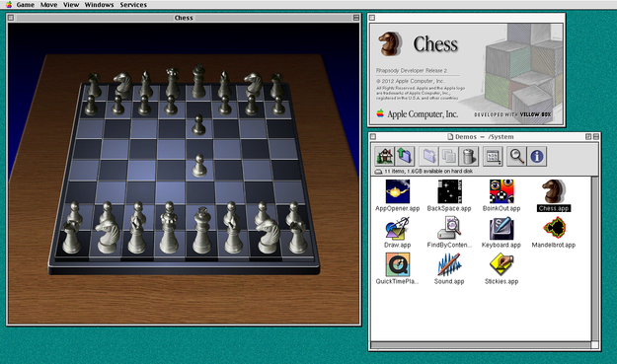Select Draw.app icon

coord(398,228)
